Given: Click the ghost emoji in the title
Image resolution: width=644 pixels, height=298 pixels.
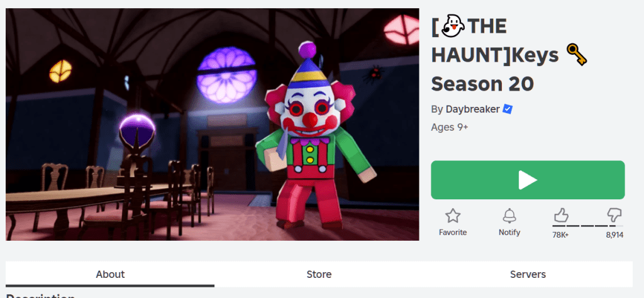Looking at the screenshot, I should pyautogui.click(x=453, y=27).
